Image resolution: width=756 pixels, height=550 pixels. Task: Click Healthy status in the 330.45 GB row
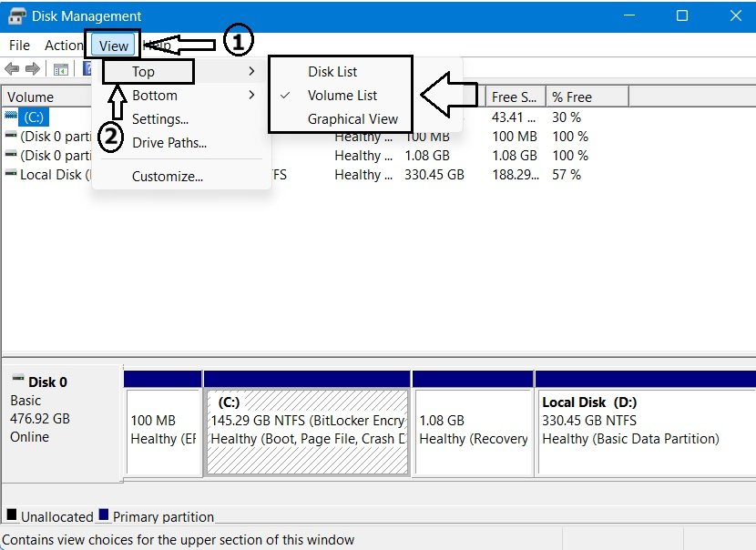pos(363,175)
